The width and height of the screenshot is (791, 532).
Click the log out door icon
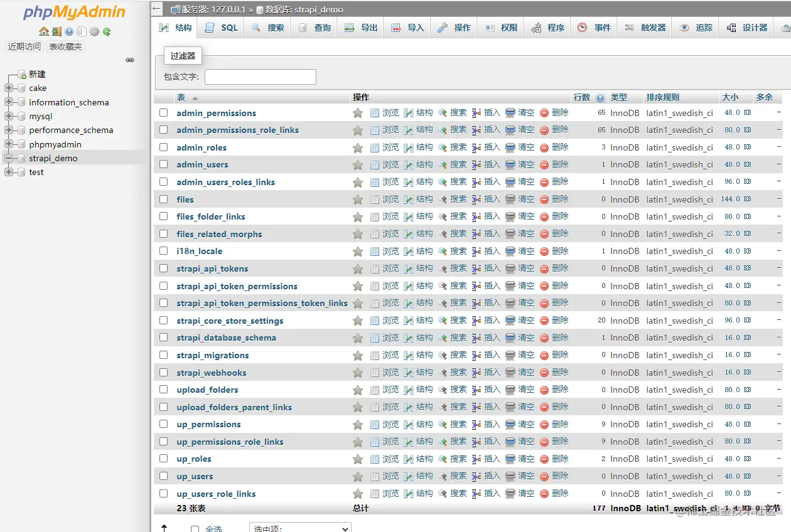click(56, 31)
